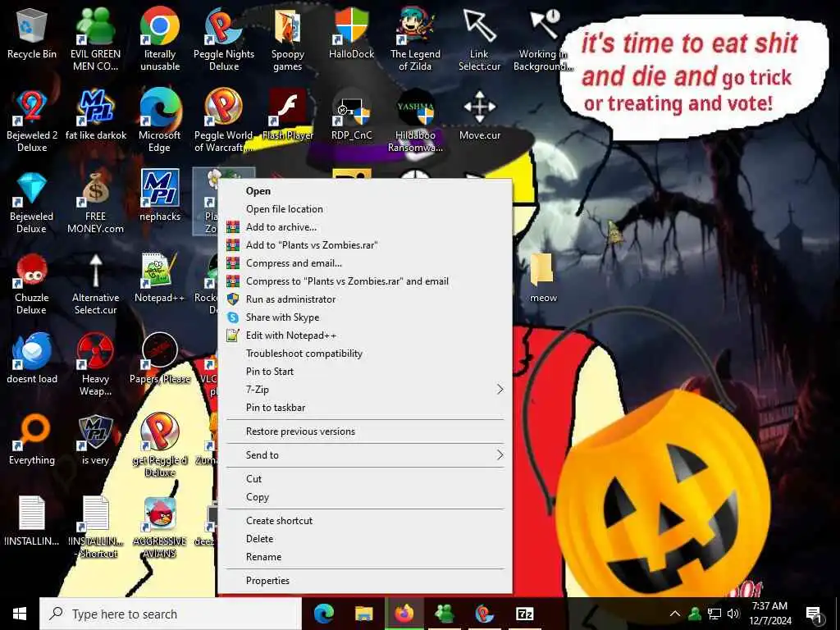
Task: Choose Open file location
Action: (x=365, y=209)
